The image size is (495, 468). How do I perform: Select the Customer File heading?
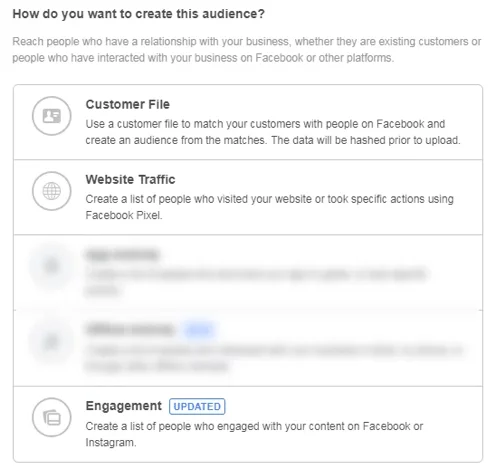point(128,104)
